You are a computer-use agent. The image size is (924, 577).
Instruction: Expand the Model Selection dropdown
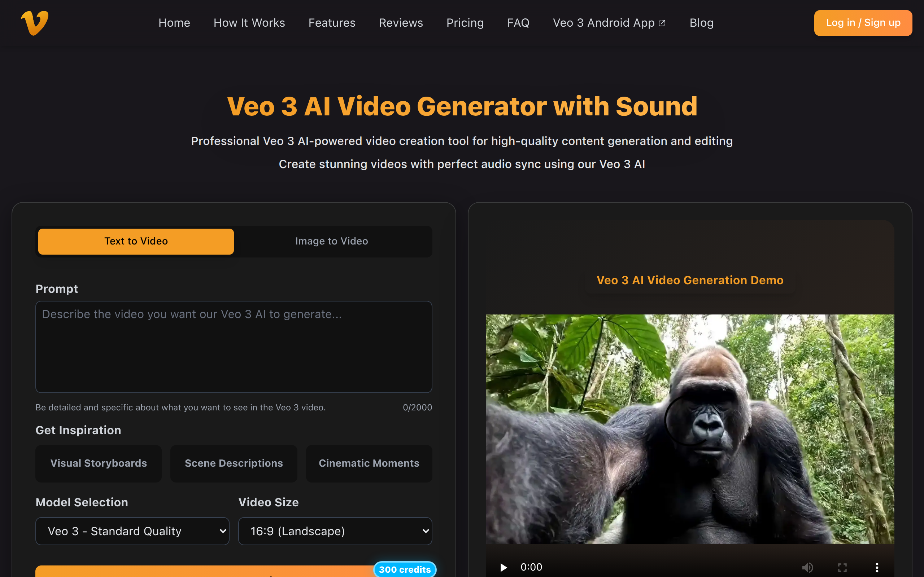(132, 531)
